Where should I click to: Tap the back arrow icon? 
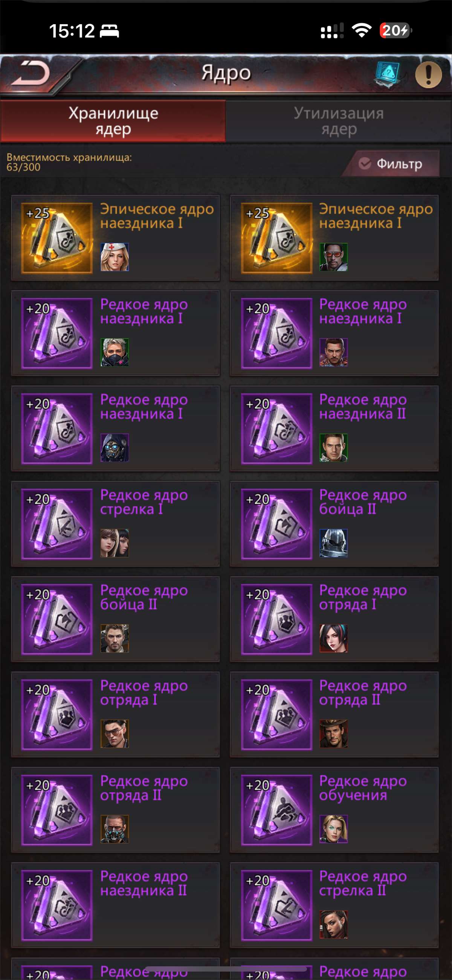31,73
